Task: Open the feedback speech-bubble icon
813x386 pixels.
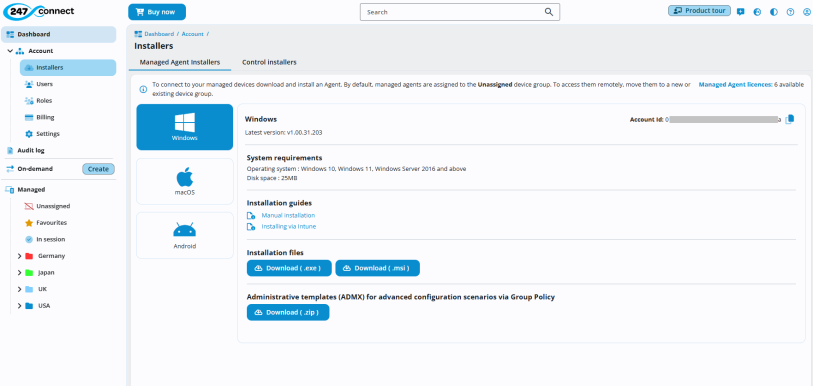Action: click(x=740, y=12)
